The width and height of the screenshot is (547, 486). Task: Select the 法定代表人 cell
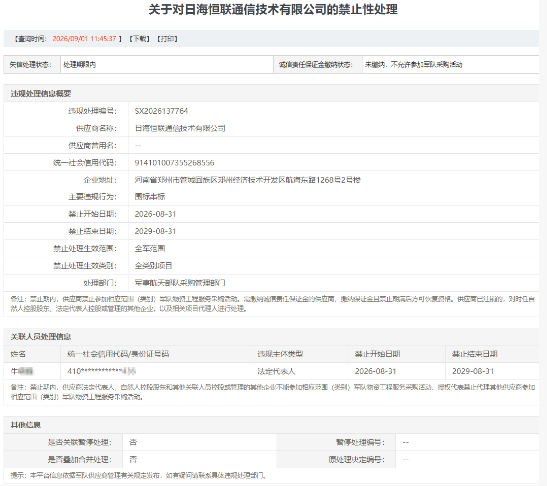(x=276, y=371)
